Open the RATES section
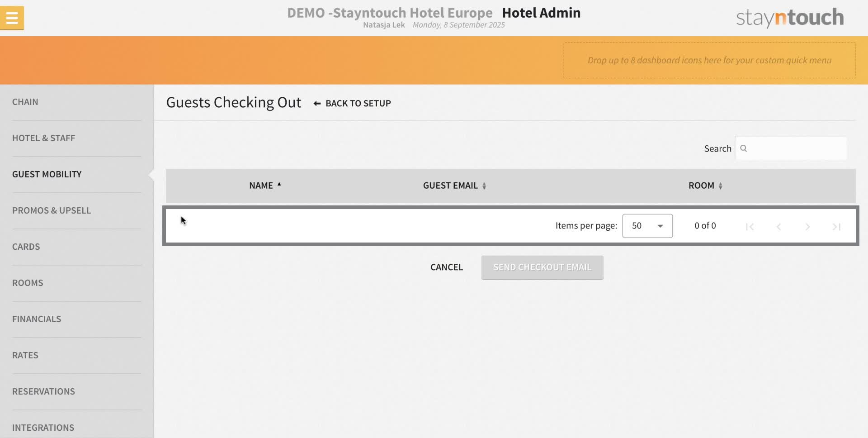This screenshot has width=868, height=438. pos(25,355)
